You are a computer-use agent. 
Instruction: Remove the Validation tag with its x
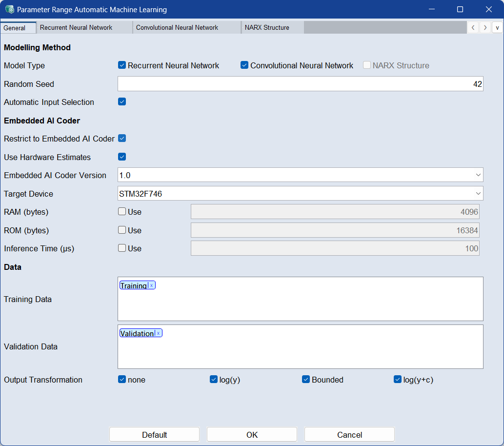coord(158,333)
